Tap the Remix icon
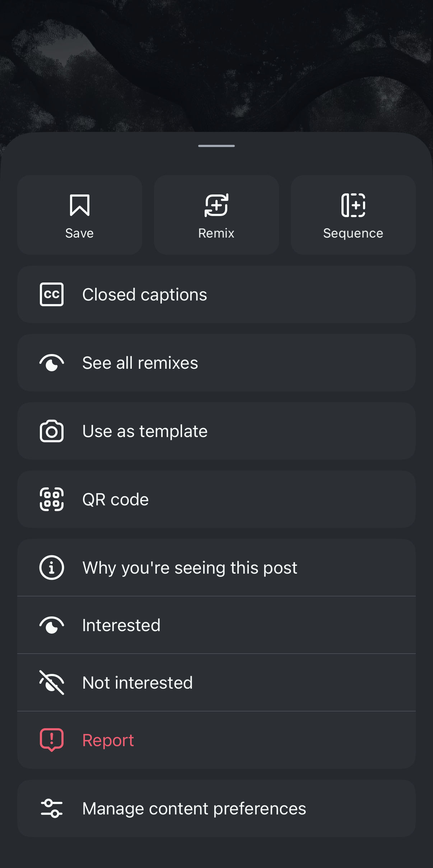433x868 pixels. click(216, 205)
